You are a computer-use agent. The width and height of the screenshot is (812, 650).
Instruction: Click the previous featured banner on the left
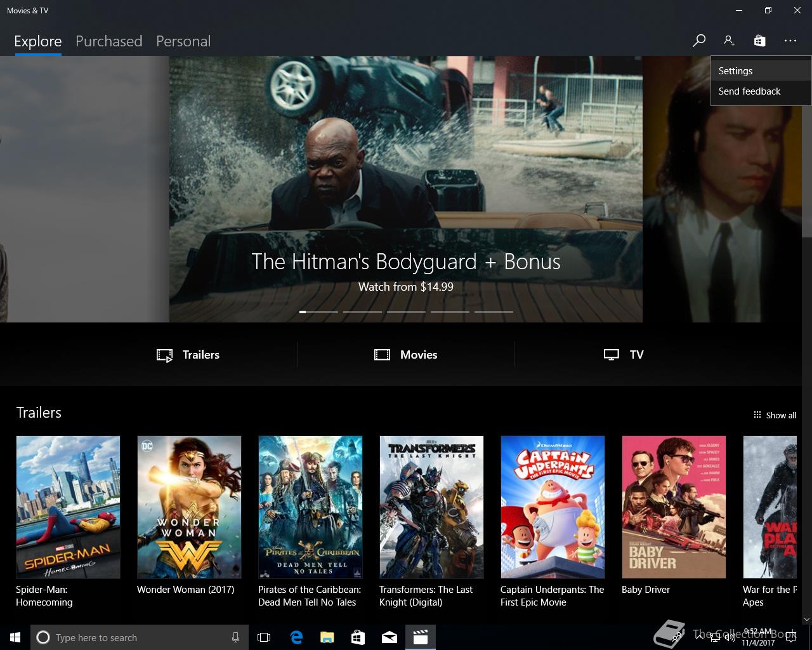coord(84,189)
